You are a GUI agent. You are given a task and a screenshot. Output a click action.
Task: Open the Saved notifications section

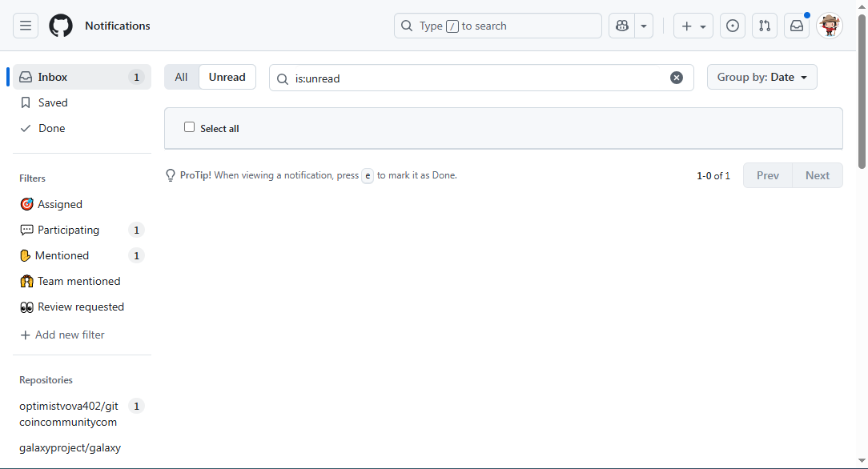[x=53, y=102]
